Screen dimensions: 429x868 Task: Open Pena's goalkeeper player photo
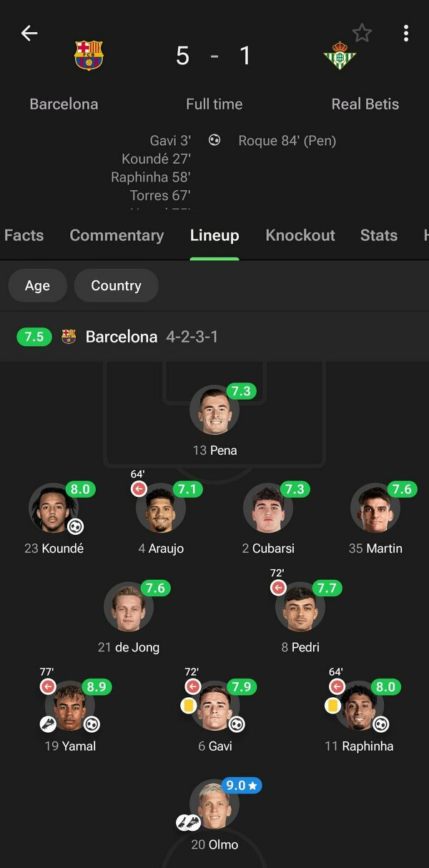point(214,411)
